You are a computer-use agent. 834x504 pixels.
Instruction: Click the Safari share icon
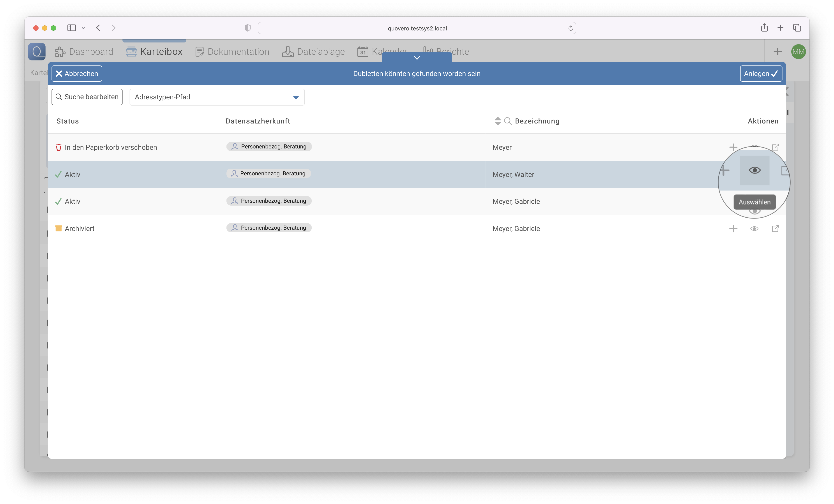(764, 28)
